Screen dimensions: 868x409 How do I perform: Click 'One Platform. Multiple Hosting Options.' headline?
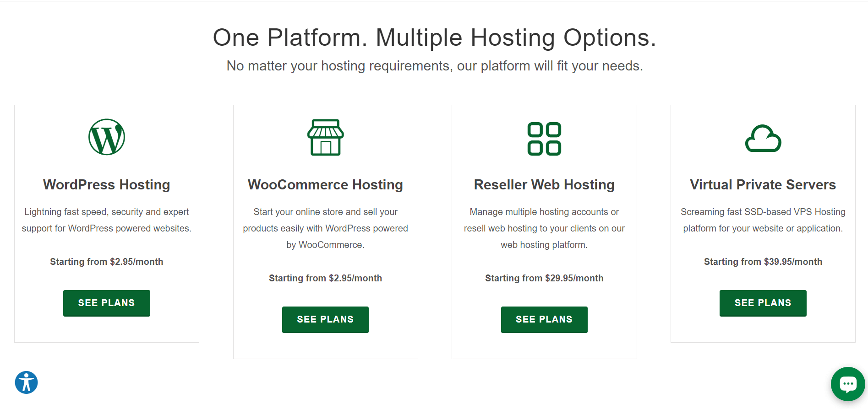point(435,38)
